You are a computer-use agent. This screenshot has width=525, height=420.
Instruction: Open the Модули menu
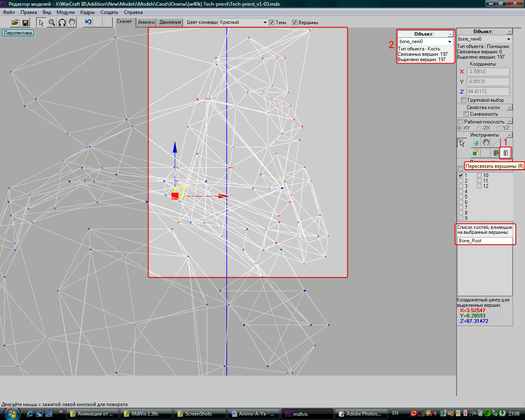[65, 12]
